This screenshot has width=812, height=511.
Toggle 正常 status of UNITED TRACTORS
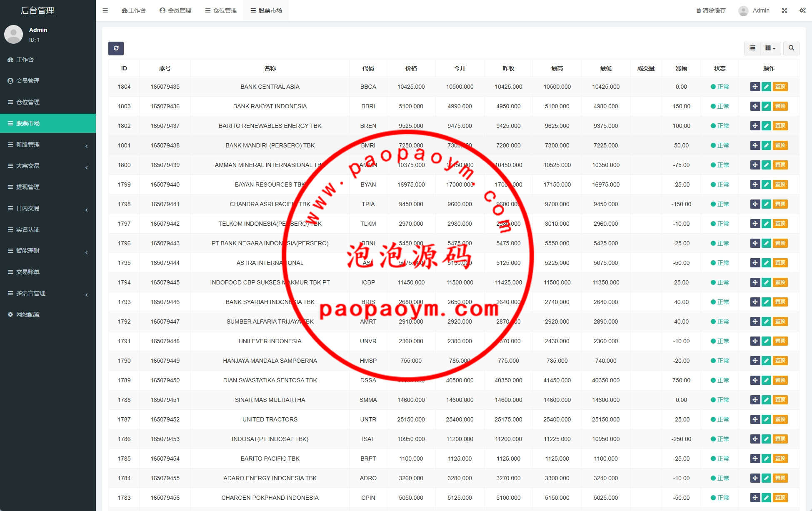point(720,419)
